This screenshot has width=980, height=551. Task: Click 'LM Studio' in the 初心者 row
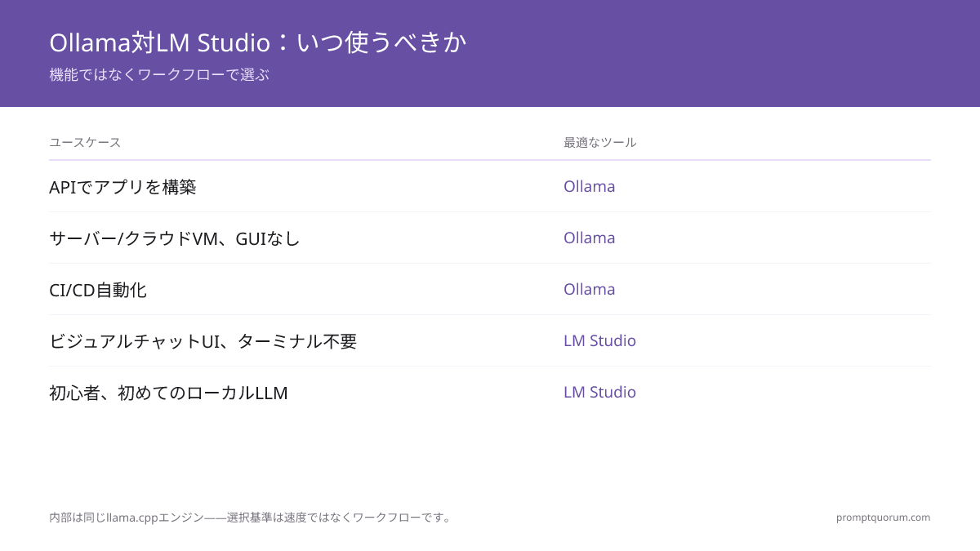(599, 392)
